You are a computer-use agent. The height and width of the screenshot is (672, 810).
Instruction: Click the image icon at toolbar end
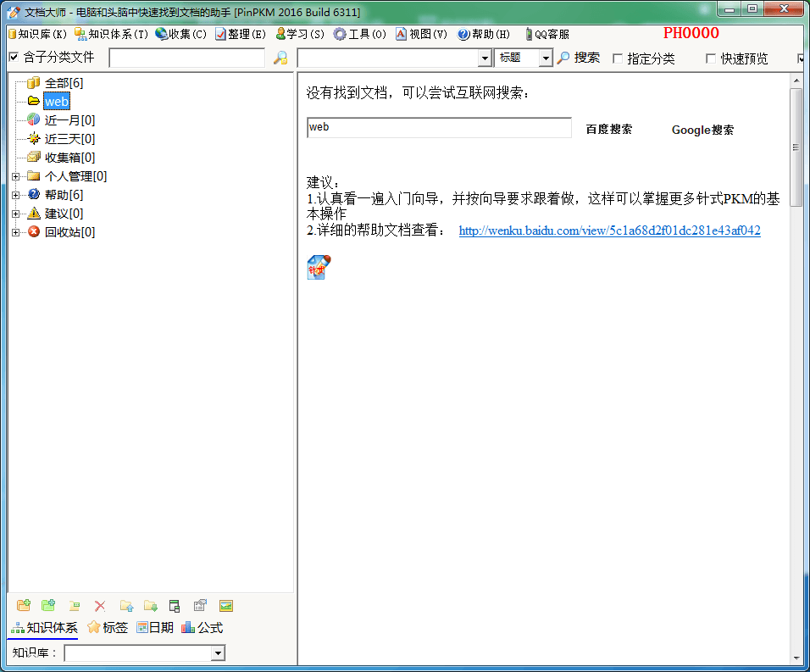tap(225, 605)
